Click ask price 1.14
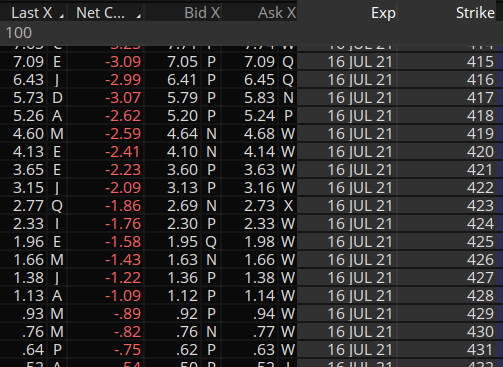The image size is (503, 367). pyautogui.click(x=260, y=296)
